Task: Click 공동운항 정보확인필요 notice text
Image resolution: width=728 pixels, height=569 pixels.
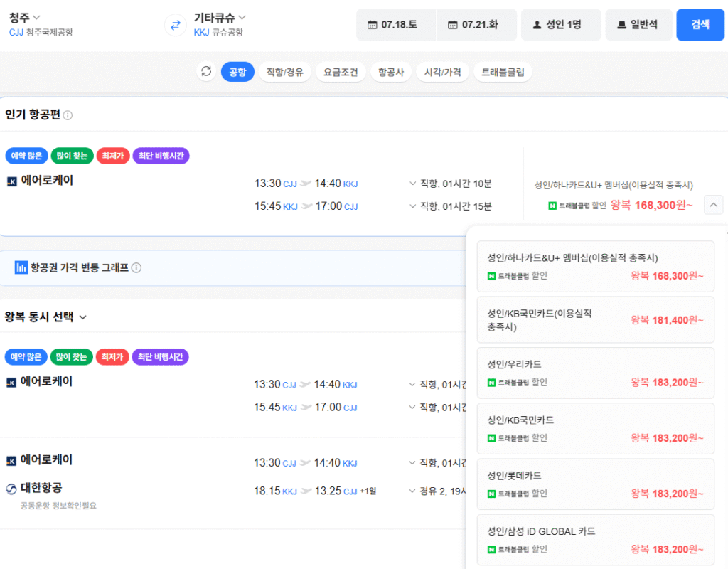Action: point(58,506)
